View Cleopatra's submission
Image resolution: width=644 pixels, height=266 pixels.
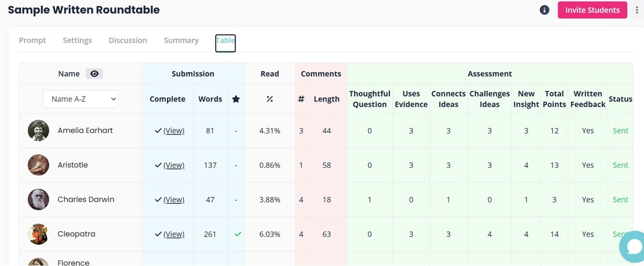click(174, 234)
